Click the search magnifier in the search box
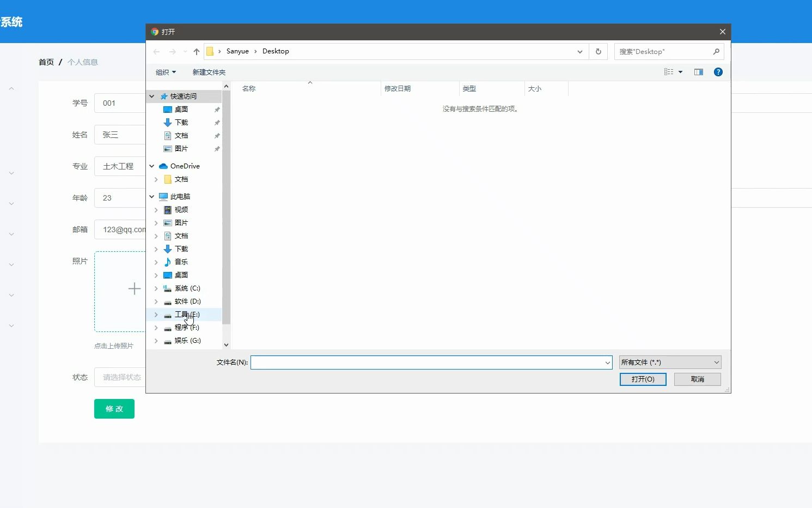Viewport: 812px width, 508px height. [717, 51]
